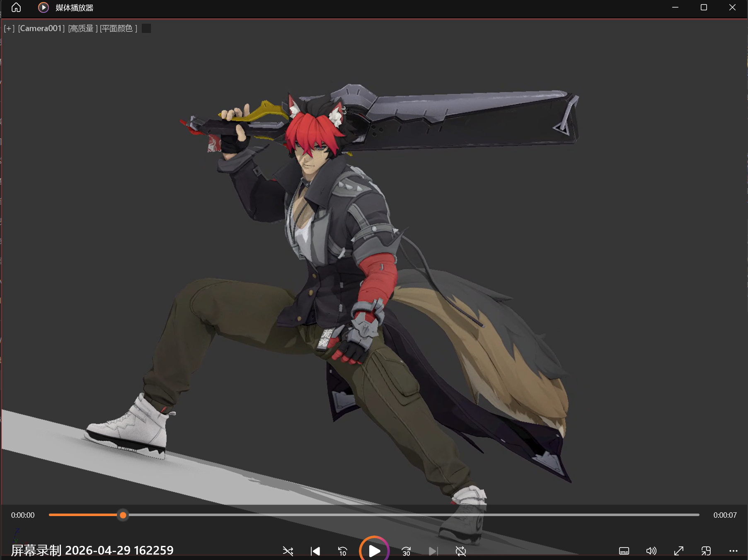748x560 pixels.
Task: Click the elapsed time 0:00:00
Action: point(23,515)
